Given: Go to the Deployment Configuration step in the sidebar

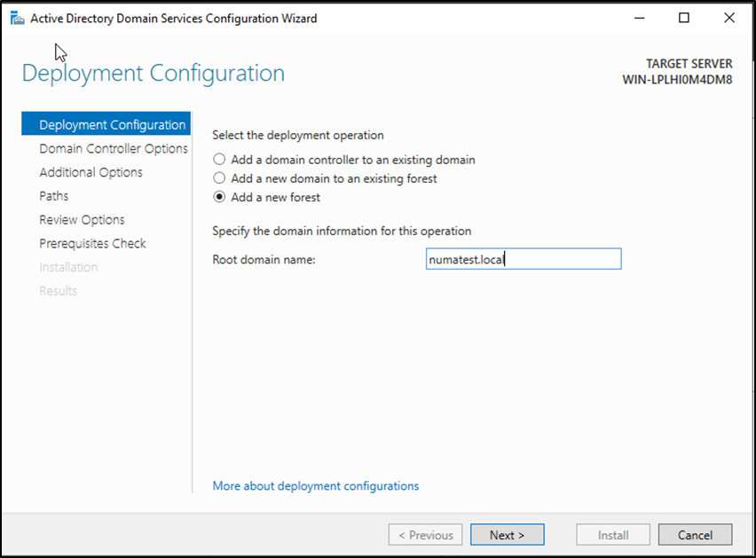Looking at the screenshot, I should tap(112, 125).
